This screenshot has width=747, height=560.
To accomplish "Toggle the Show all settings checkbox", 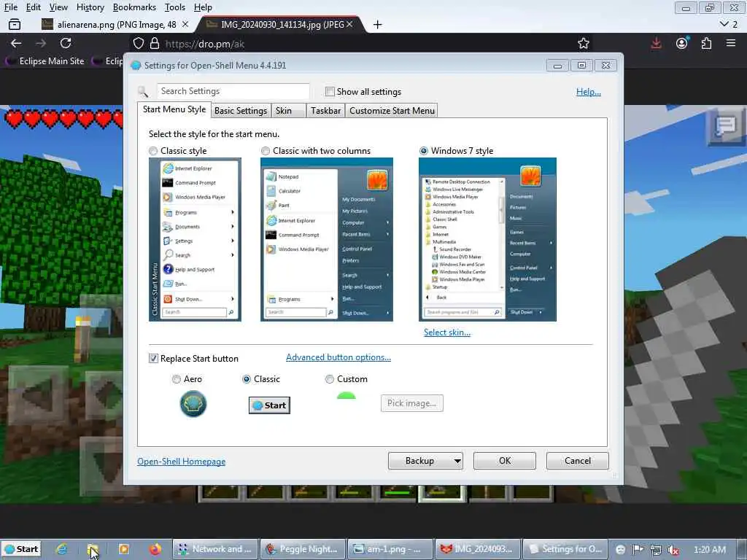I will [330, 91].
